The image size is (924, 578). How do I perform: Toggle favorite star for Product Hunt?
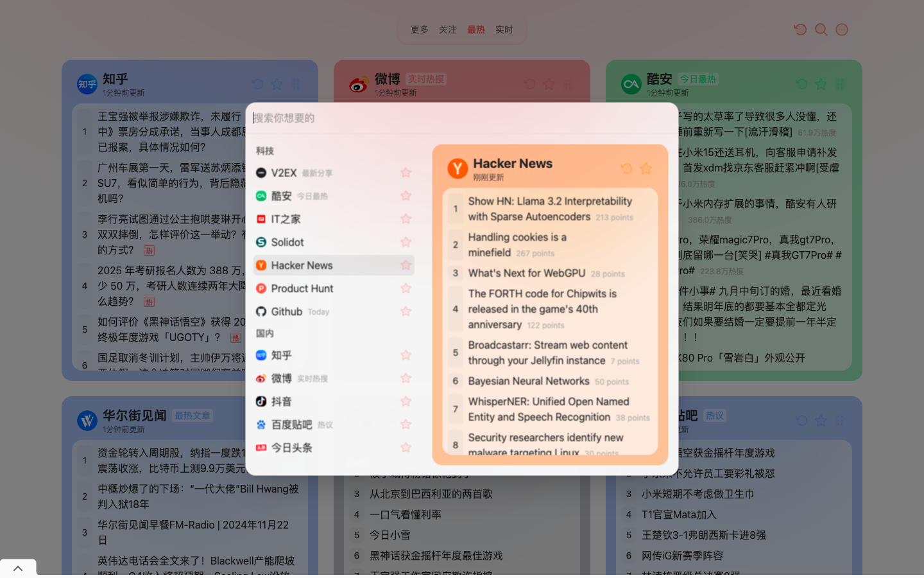click(406, 288)
